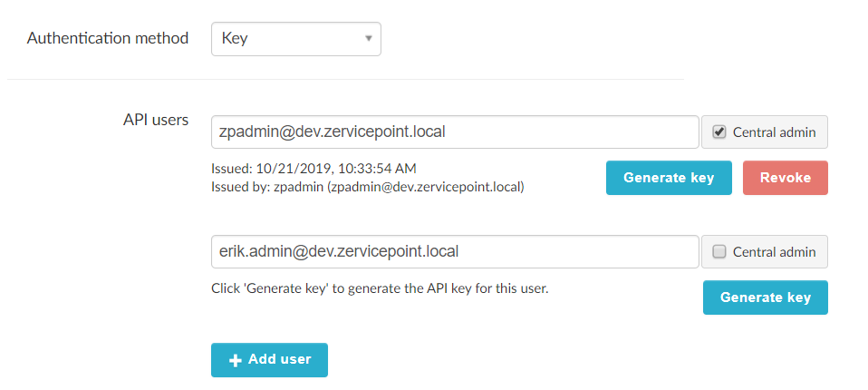Generate key for zpadmin user
The image size is (868, 390).
point(669,178)
